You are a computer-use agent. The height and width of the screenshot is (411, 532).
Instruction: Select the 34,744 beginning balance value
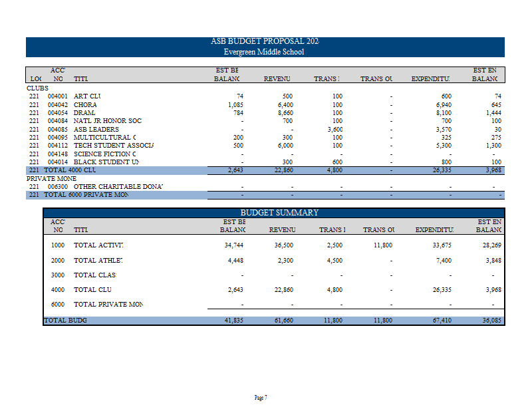tap(234, 245)
